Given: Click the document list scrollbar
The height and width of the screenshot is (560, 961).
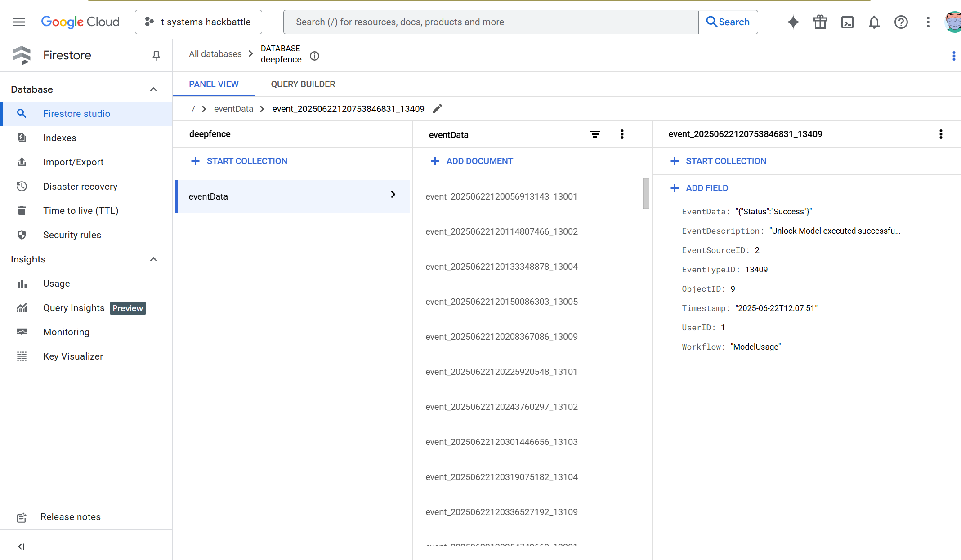Looking at the screenshot, I should click(646, 193).
